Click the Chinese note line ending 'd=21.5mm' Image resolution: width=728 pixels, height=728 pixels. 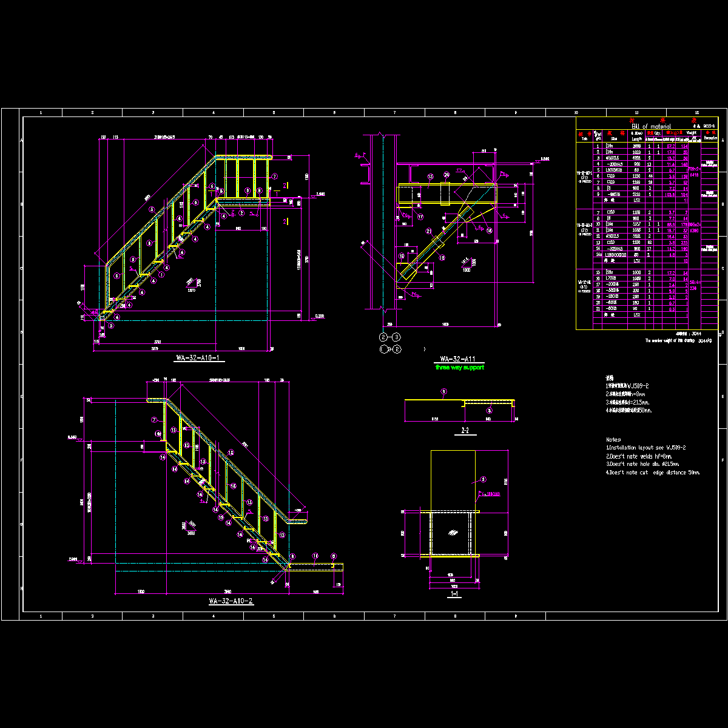click(x=628, y=402)
